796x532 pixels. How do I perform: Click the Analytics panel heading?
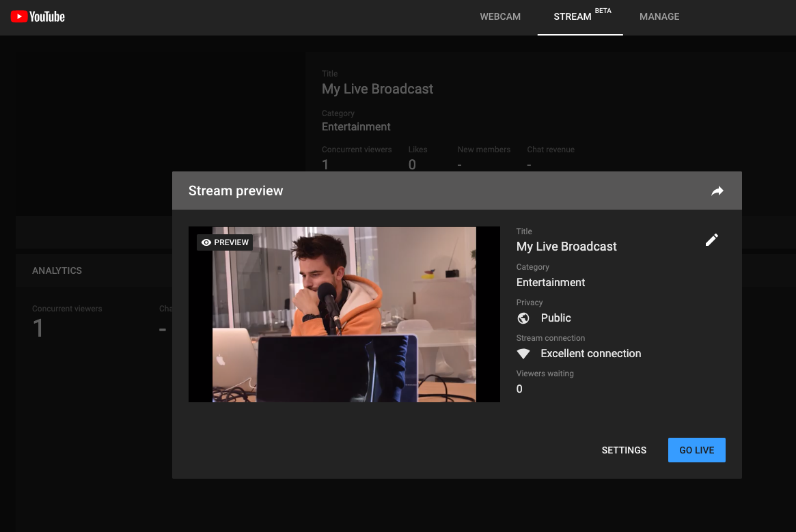[x=57, y=270]
